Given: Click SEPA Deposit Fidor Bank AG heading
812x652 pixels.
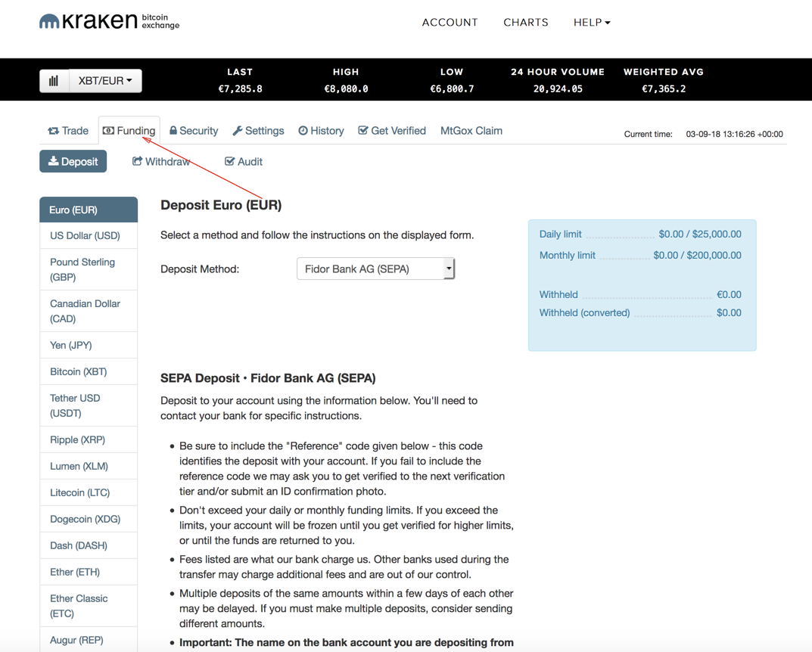Looking at the screenshot, I should [268, 378].
